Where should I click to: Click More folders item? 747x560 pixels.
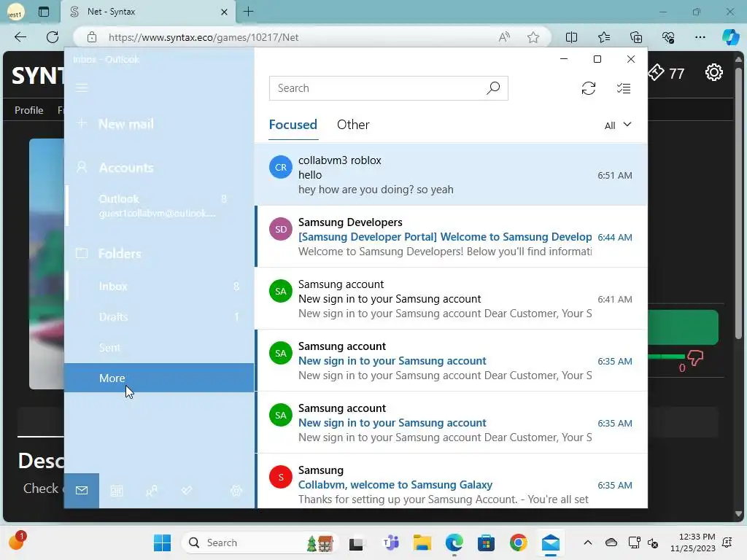(159, 378)
